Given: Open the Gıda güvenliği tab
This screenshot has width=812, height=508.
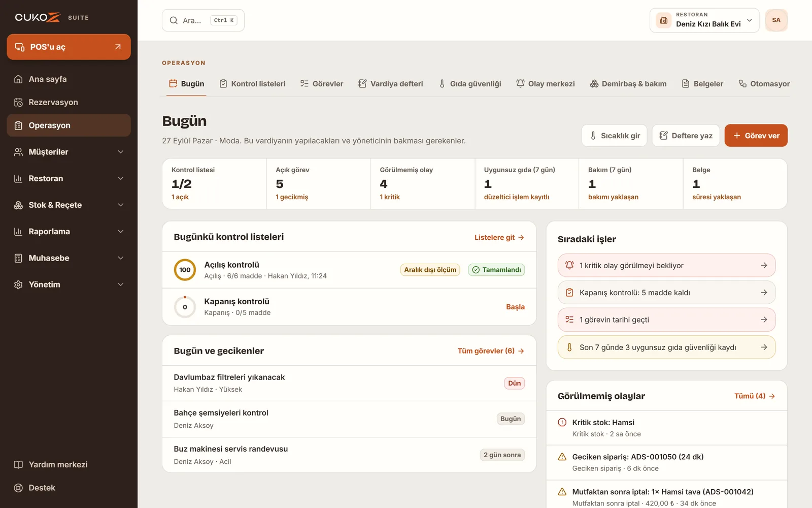Looking at the screenshot, I should point(470,84).
